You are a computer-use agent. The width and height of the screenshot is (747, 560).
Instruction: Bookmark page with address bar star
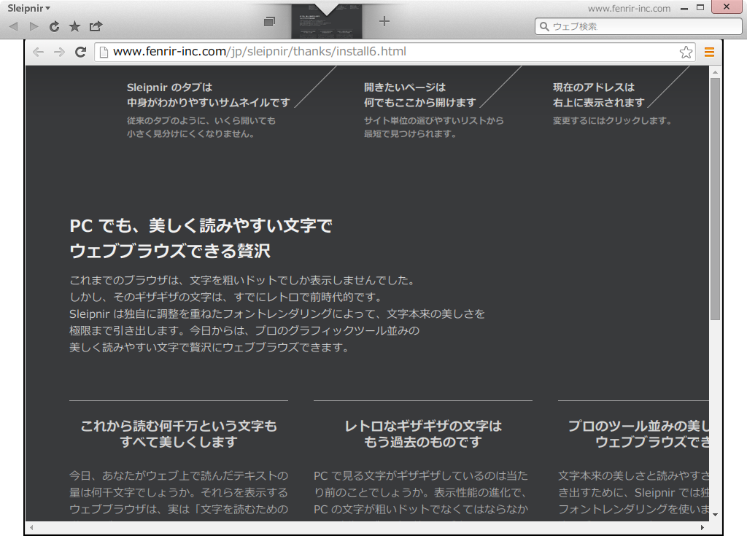[x=686, y=52]
